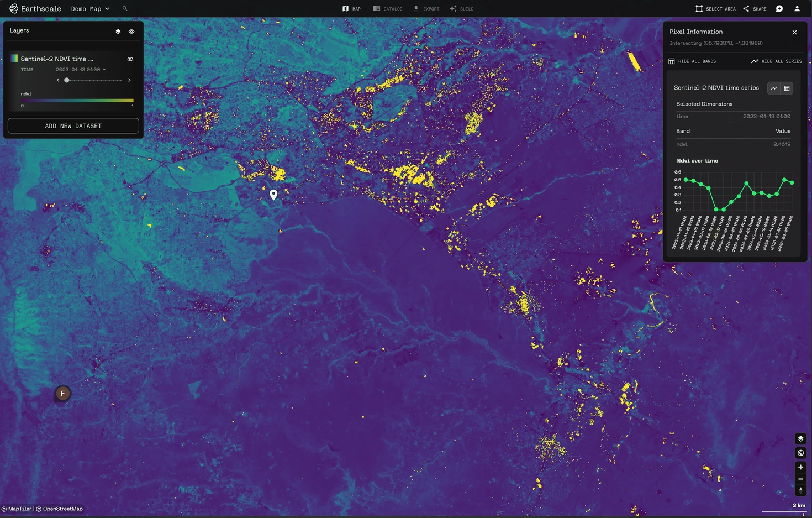
Task: Switch to the Export tab
Action: (x=426, y=9)
